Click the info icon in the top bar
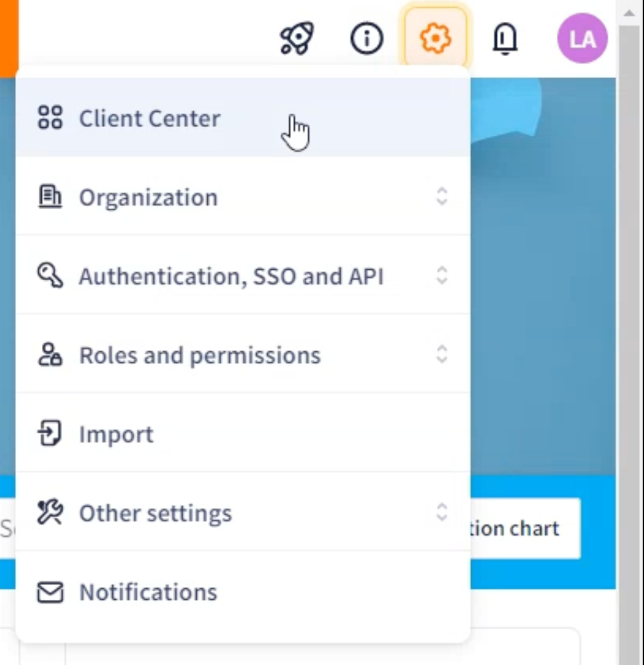 tap(366, 39)
